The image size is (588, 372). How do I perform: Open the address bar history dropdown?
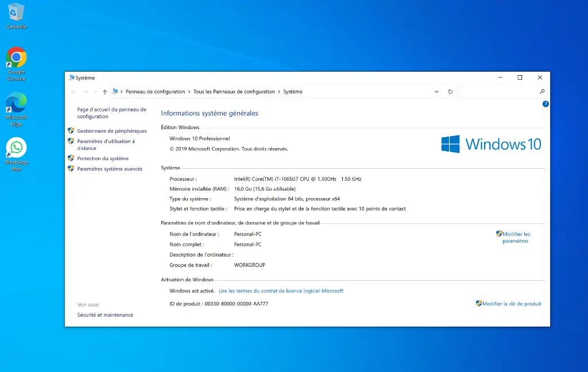tap(436, 91)
